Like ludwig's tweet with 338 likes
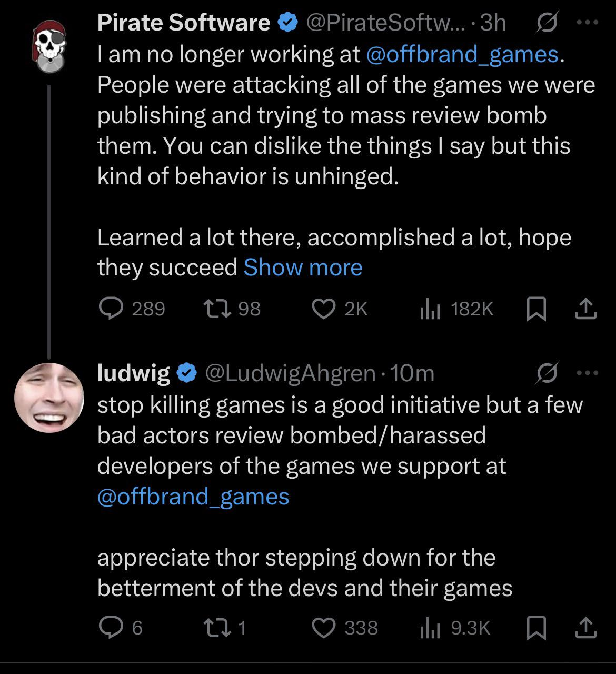 [x=345, y=628]
